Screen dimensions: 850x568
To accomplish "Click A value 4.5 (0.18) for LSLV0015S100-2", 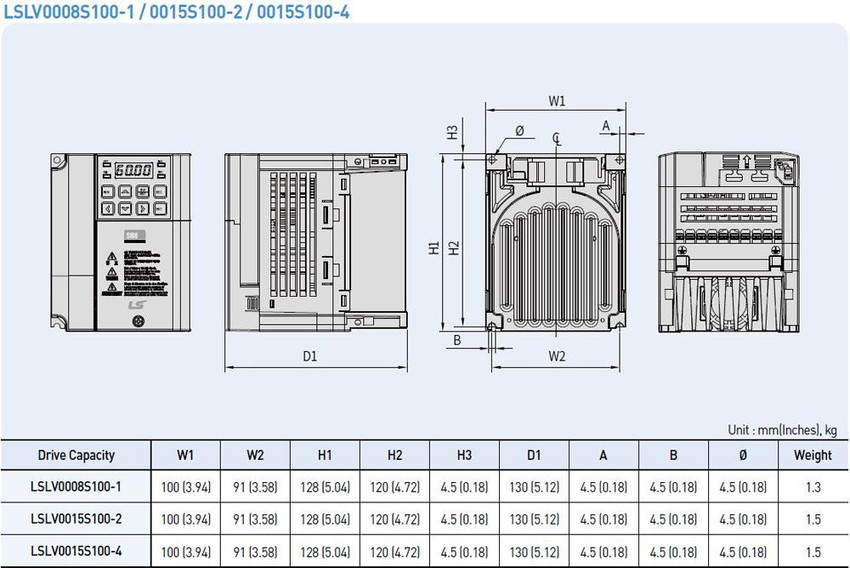I will 603,520.
